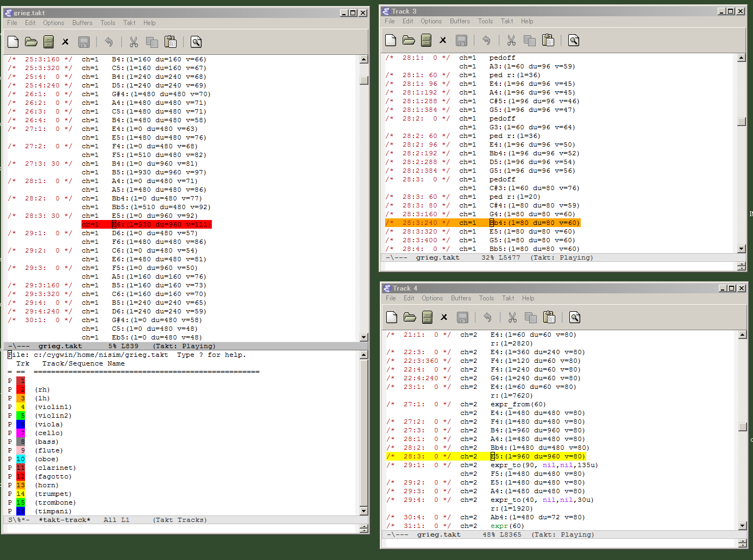Open the Takt menu in grieg.takt window
Viewport: 753px width, 560px height.
tap(129, 23)
